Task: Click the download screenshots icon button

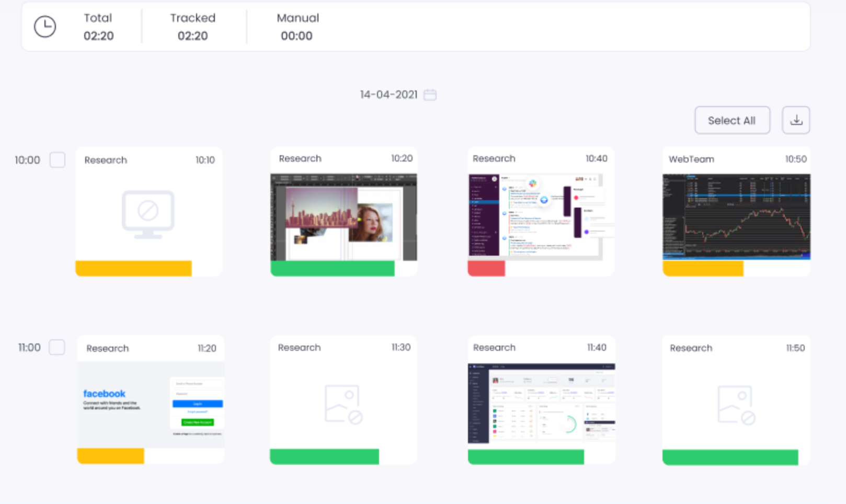Action: 795,120
